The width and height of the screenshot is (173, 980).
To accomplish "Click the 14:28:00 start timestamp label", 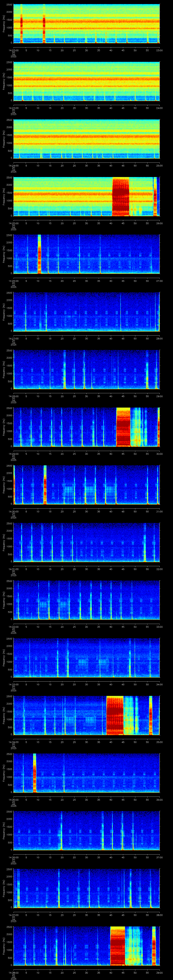I will [13, 396].
